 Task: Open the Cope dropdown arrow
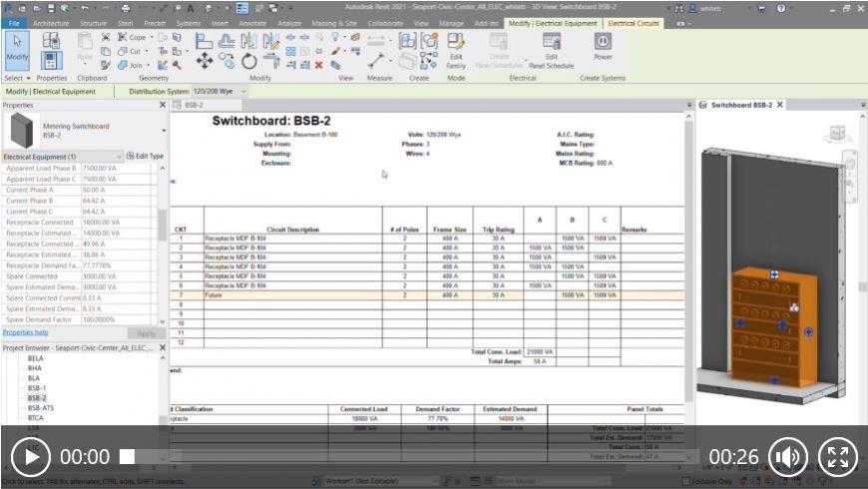(x=152, y=38)
